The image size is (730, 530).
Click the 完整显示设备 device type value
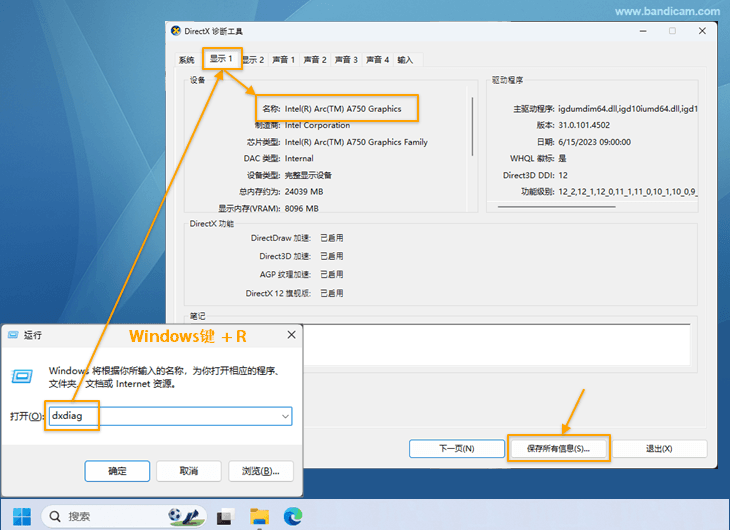pos(308,175)
